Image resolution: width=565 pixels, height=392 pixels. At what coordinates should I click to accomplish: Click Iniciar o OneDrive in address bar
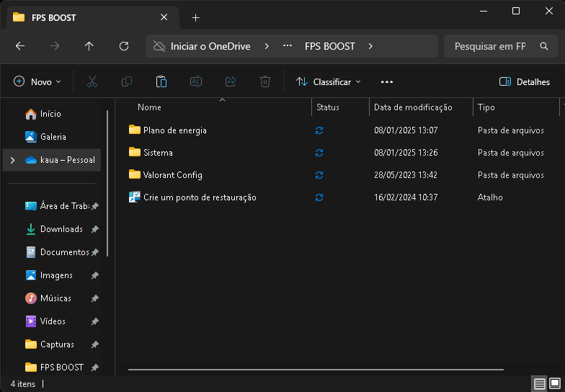click(210, 46)
